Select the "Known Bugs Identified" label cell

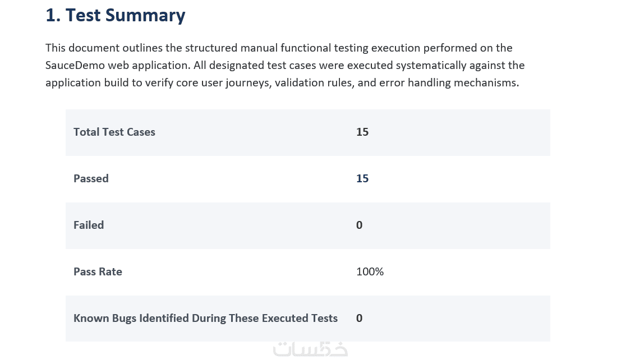coord(205,318)
